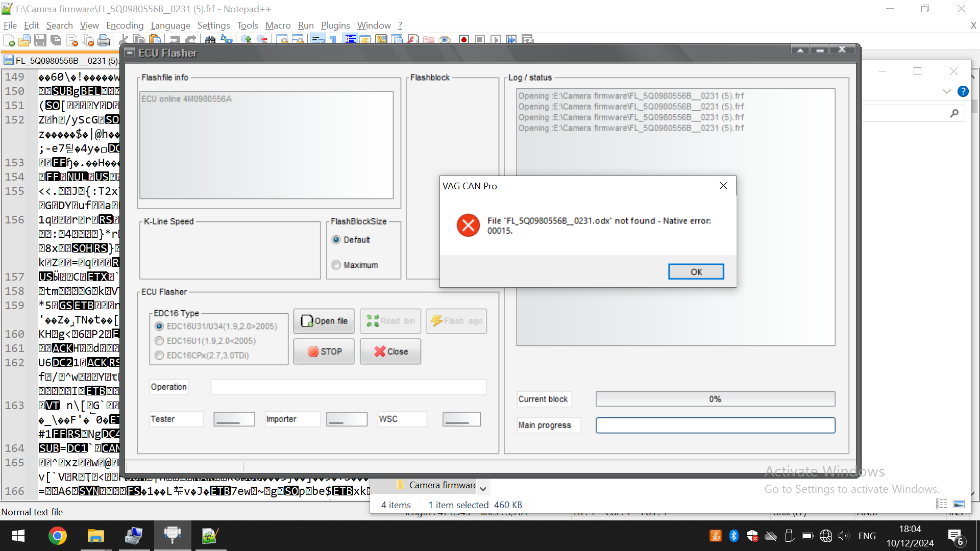
Task: Click OK in the VAG CAN Pro error dialog
Action: coord(696,272)
